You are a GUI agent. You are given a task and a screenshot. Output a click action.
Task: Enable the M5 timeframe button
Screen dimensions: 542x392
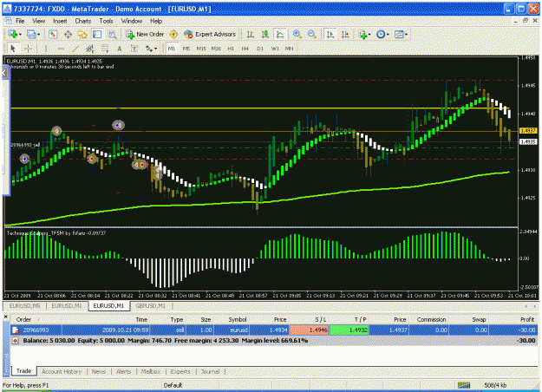pos(186,49)
